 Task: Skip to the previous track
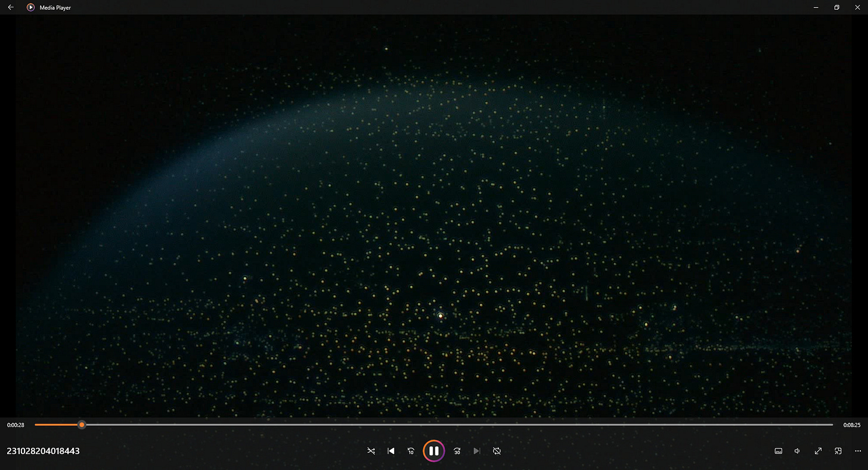[391, 451]
